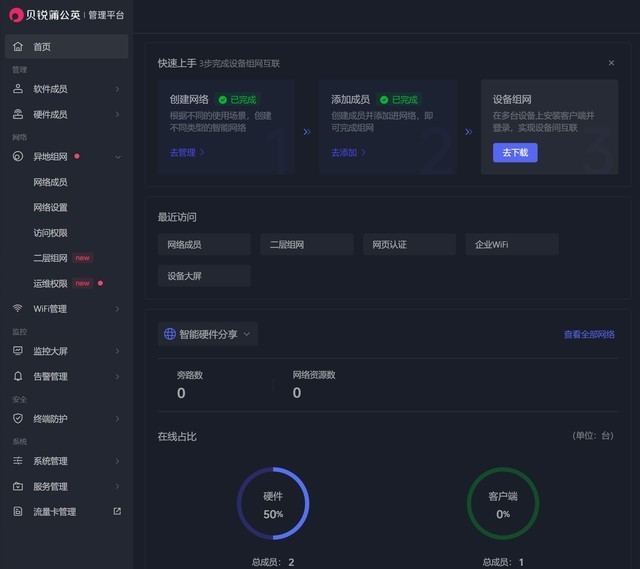The width and height of the screenshot is (640, 569).
Task: Click the external link icon next to 流量卡管理
Action: pos(117,511)
